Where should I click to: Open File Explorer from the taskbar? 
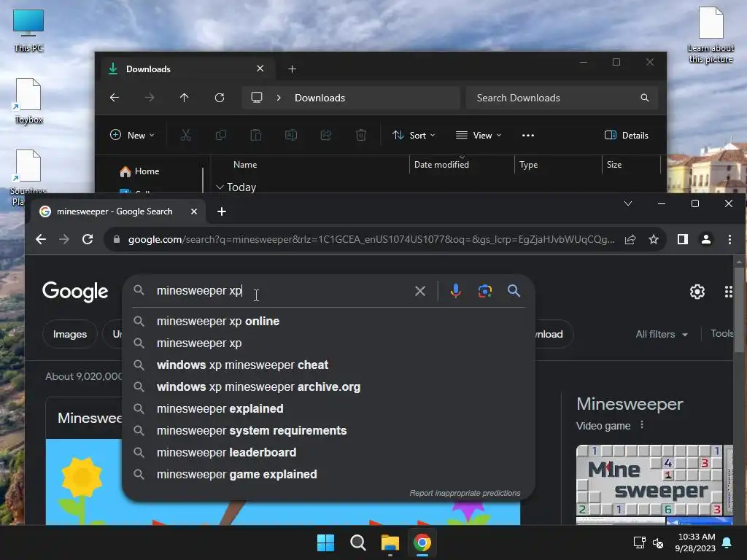tap(390, 542)
